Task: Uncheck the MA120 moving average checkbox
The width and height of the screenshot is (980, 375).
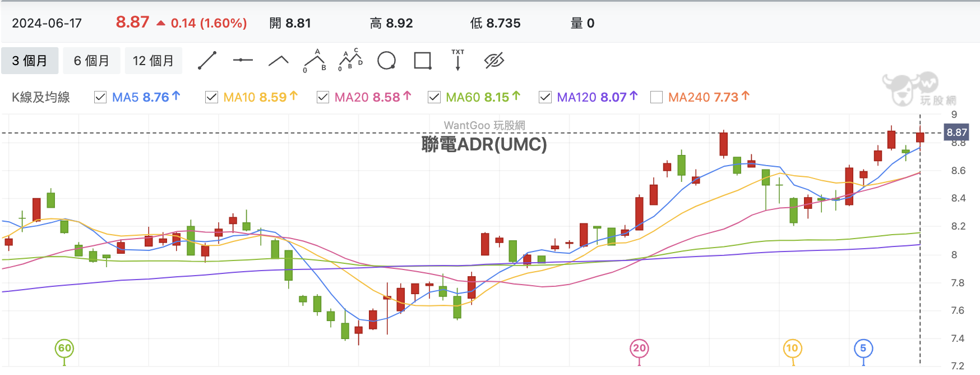Action: click(545, 97)
